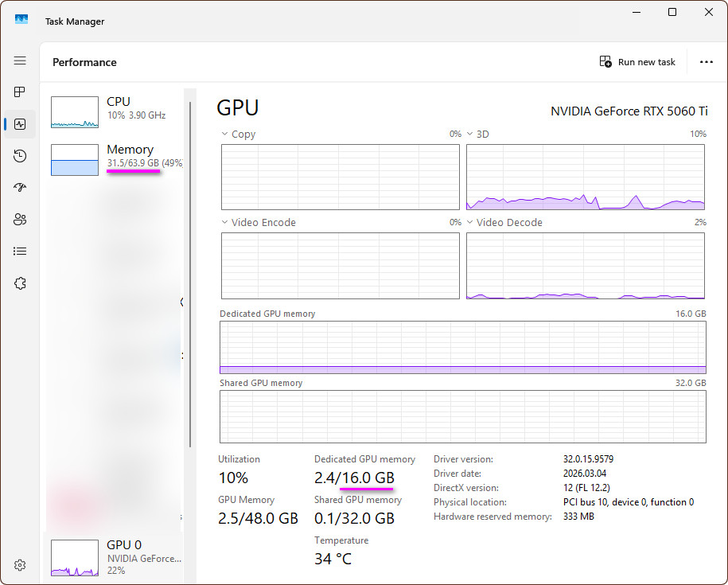The height and width of the screenshot is (585, 728).
Task: Click the Dedicated GPU memory graph
Action: click(x=463, y=347)
